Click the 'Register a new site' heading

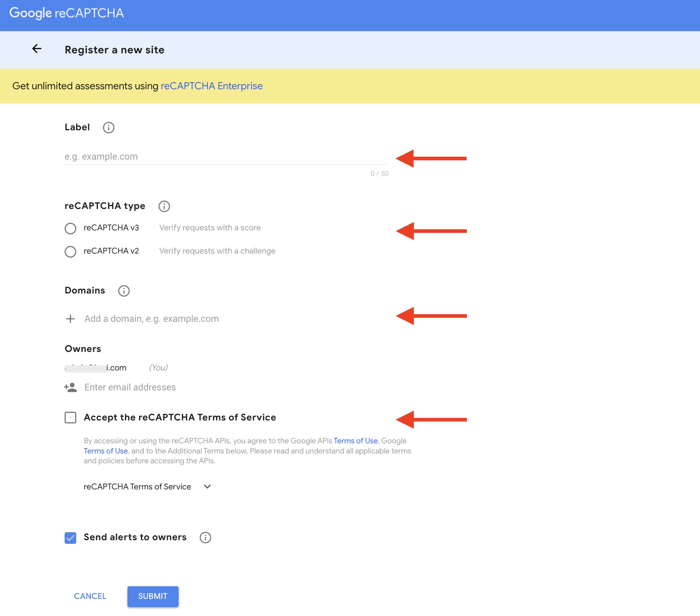[x=114, y=50]
